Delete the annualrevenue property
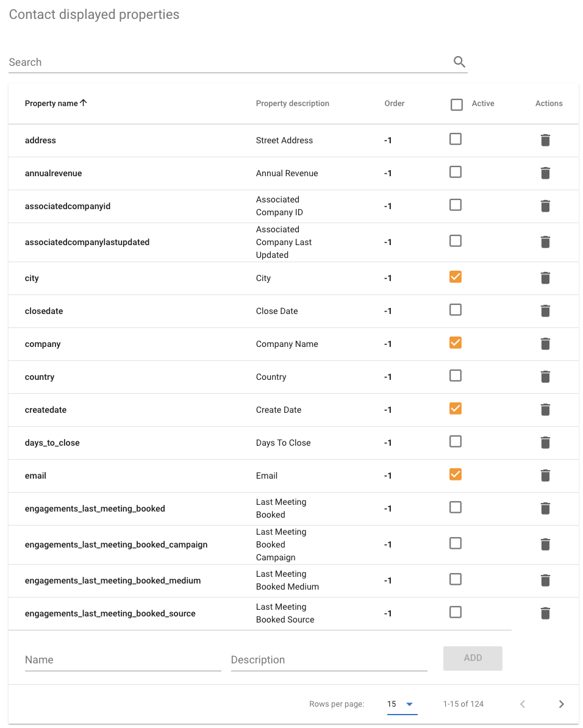 tap(545, 173)
